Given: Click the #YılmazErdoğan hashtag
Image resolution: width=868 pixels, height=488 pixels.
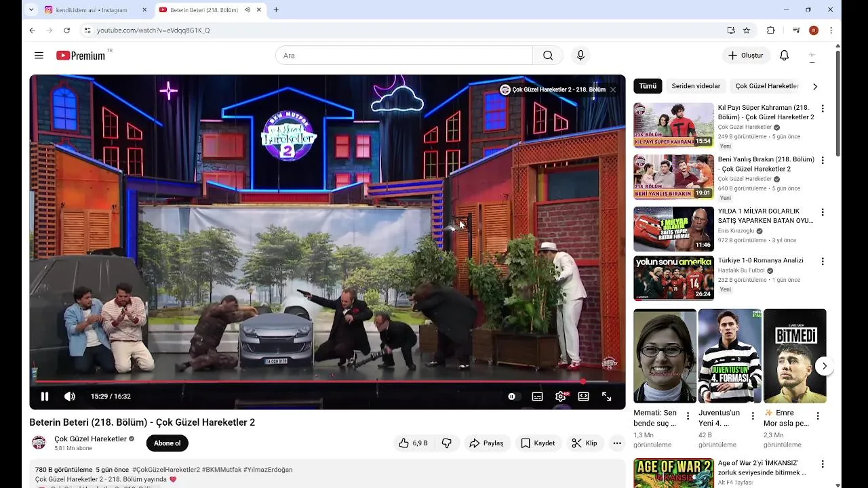Looking at the screenshot, I should click(x=268, y=470).
